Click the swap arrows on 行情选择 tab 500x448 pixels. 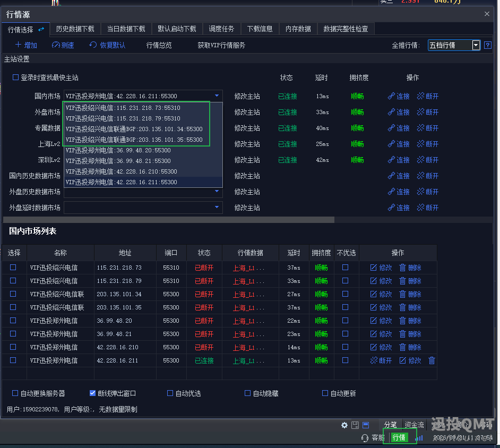[x=41, y=30]
